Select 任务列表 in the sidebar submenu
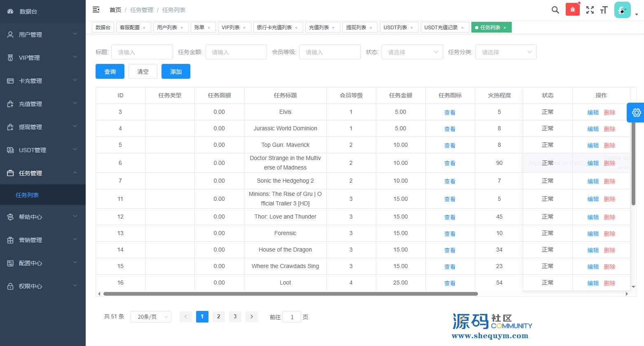The image size is (644, 346). tap(27, 195)
